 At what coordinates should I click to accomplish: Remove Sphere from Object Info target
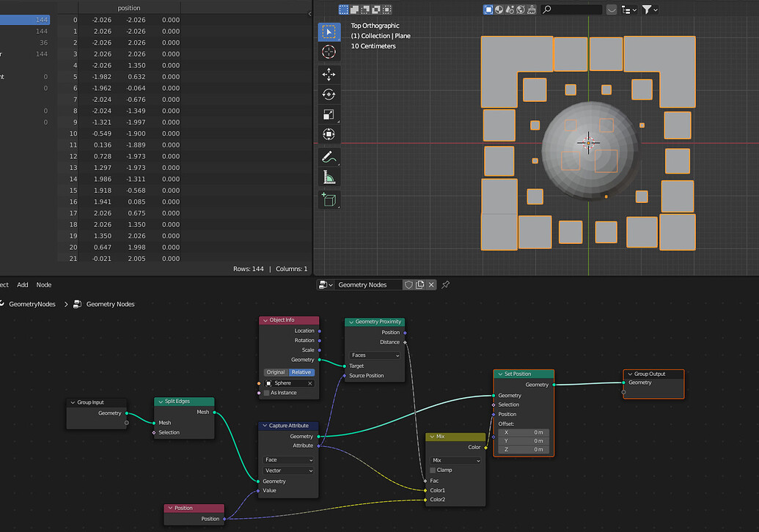tap(309, 383)
